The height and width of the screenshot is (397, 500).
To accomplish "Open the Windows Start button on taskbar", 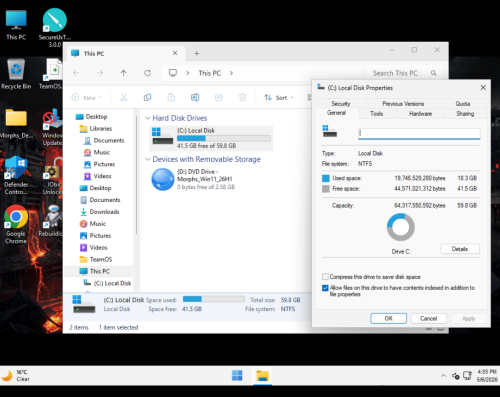I will pos(237,376).
